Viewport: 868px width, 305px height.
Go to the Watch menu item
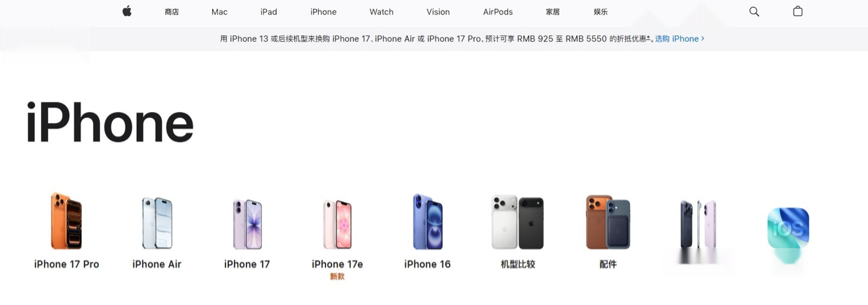pos(382,11)
